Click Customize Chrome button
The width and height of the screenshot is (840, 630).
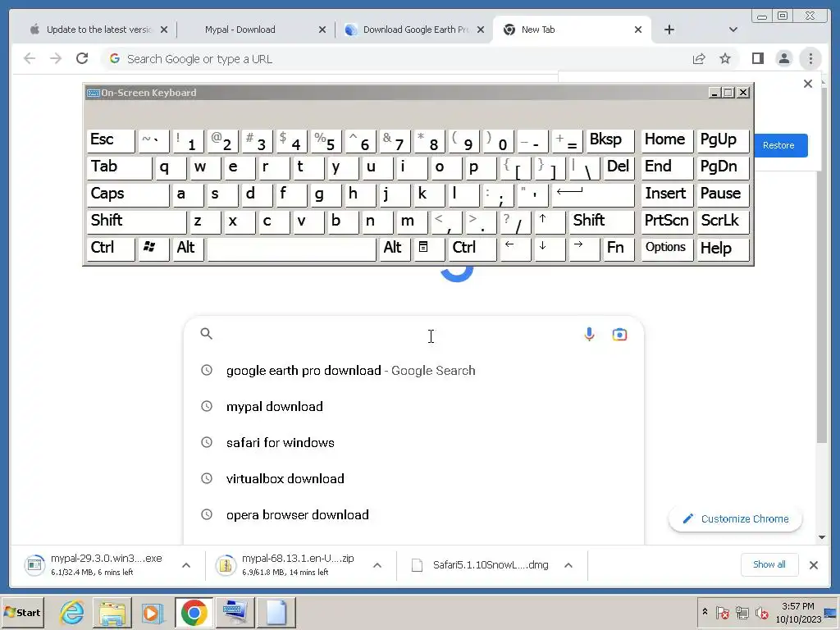[735, 518]
